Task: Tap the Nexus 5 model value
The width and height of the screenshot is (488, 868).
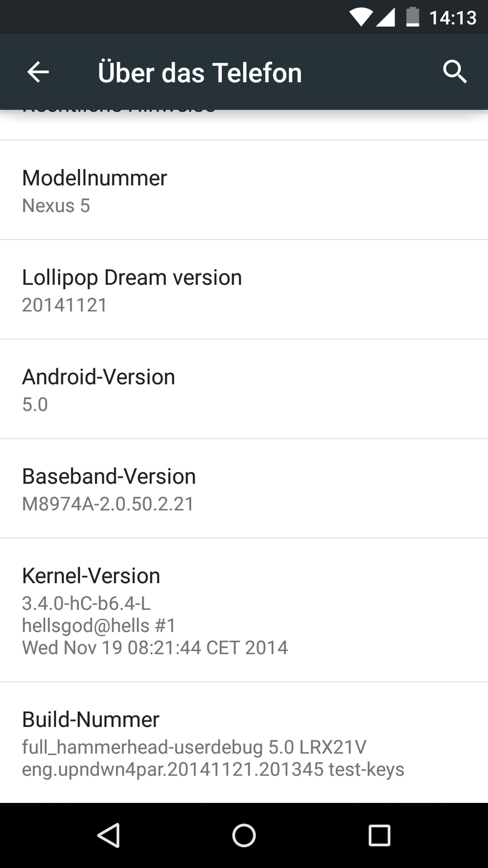Action: click(x=56, y=206)
